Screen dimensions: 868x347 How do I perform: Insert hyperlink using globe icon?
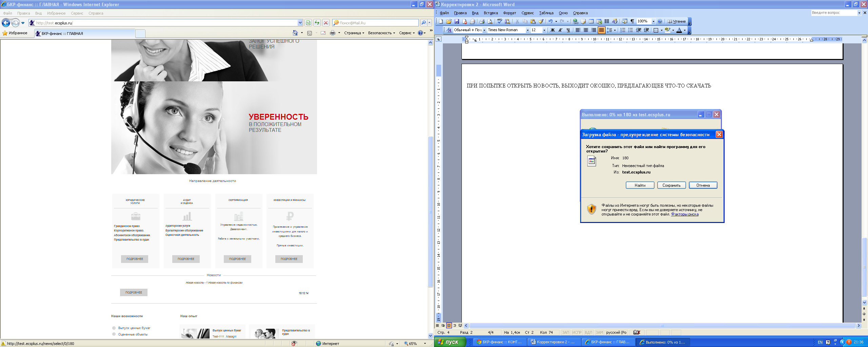(575, 21)
